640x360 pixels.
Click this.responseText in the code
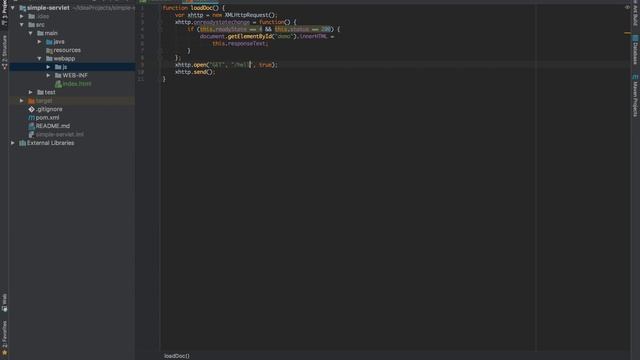tap(239, 43)
